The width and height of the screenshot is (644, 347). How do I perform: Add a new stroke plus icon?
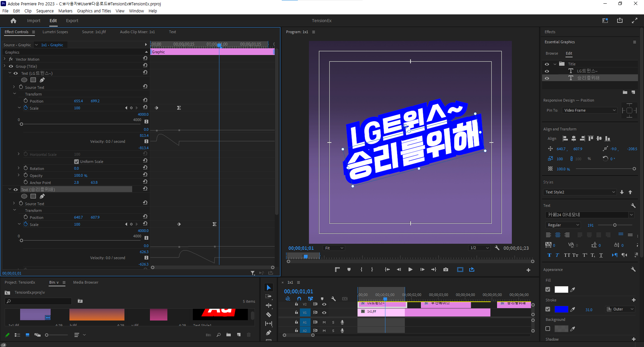pyautogui.click(x=634, y=300)
